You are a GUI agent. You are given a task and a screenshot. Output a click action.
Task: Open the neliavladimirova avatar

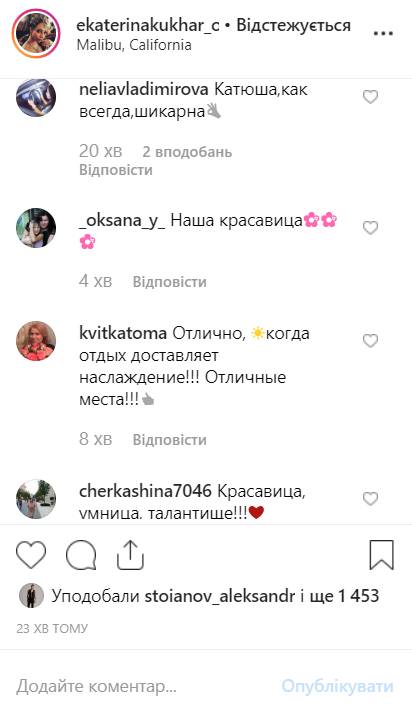[36, 97]
